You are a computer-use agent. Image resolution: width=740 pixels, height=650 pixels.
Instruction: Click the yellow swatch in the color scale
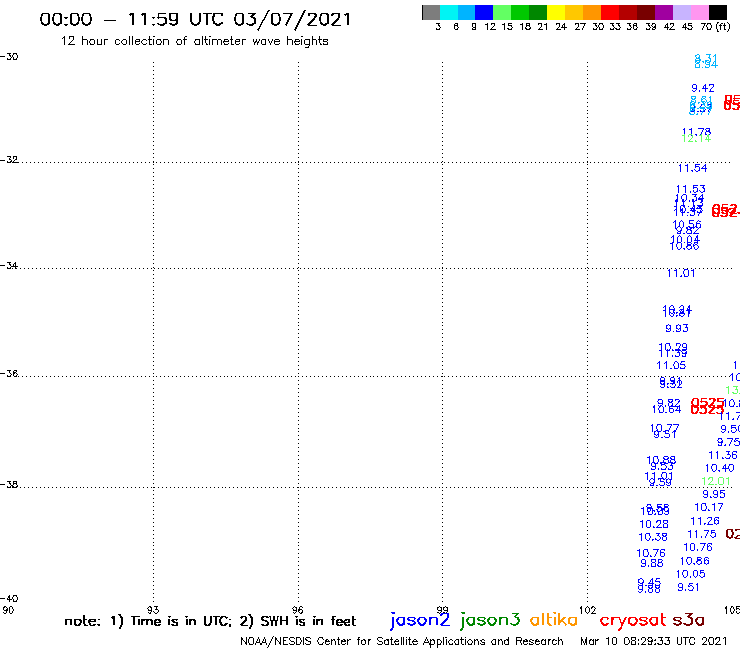556,12
